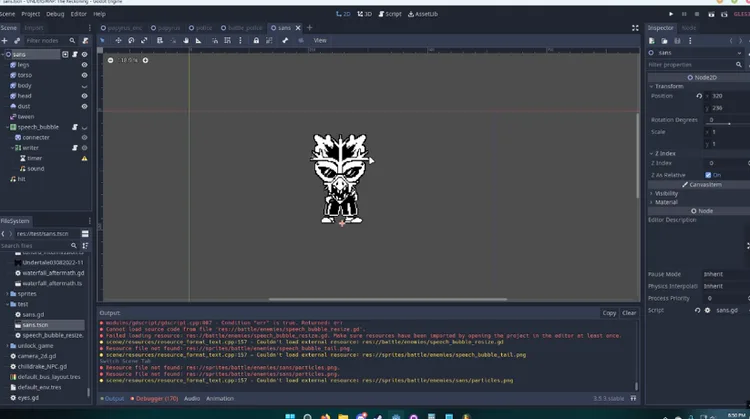Add a new scene tab with plus

click(309, 28)
